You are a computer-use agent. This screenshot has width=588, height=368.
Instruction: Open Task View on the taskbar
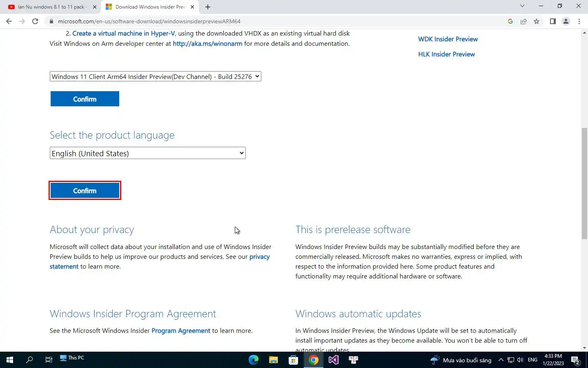point(49,360)
